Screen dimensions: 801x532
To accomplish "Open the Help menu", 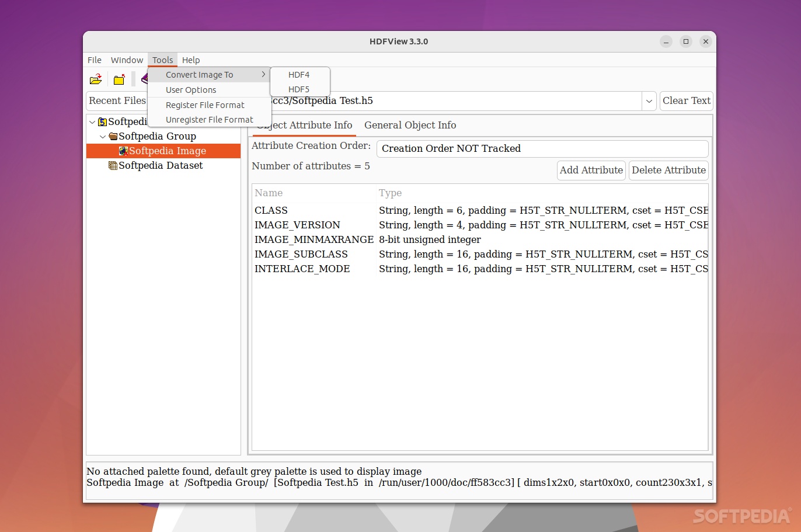I will (x=191, y=60).
